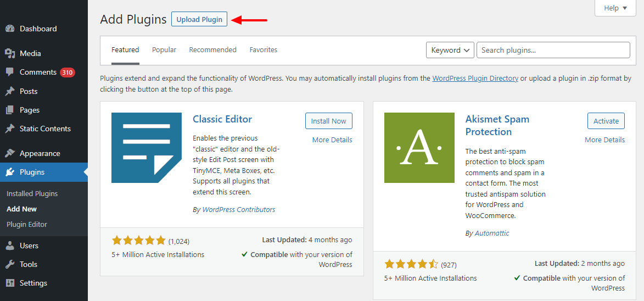Screen dimensions: 644x301
Task: Click the Settings sliders icon
Action: (9, 283)
